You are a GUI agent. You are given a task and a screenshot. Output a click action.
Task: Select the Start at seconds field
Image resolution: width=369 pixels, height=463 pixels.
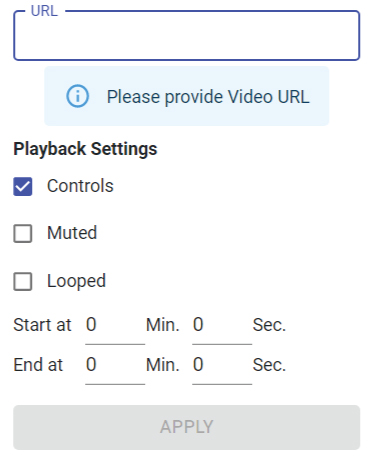(x=222, y=329)
